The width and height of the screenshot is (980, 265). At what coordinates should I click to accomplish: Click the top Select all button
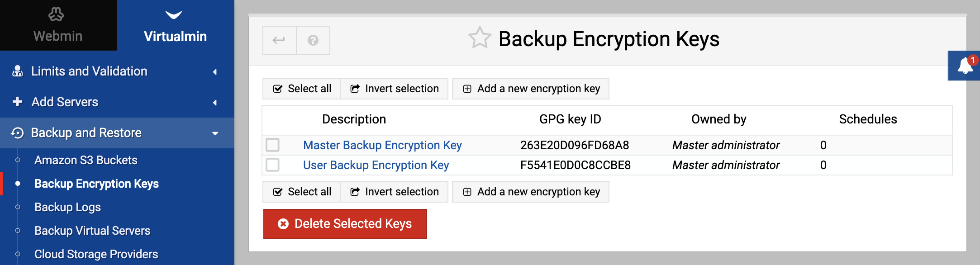coord(301,89)
